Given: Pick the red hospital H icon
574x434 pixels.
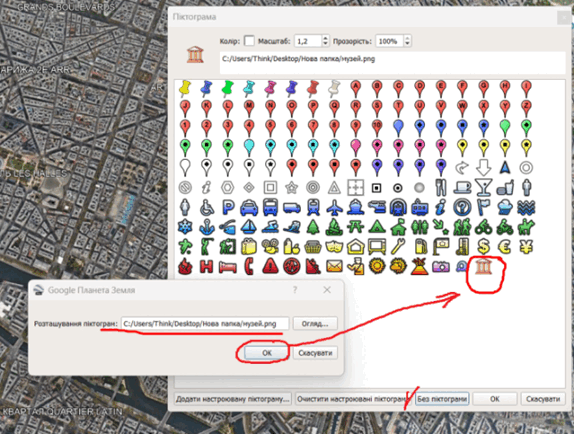Looking at the screenshot, I should click(206, 266).
